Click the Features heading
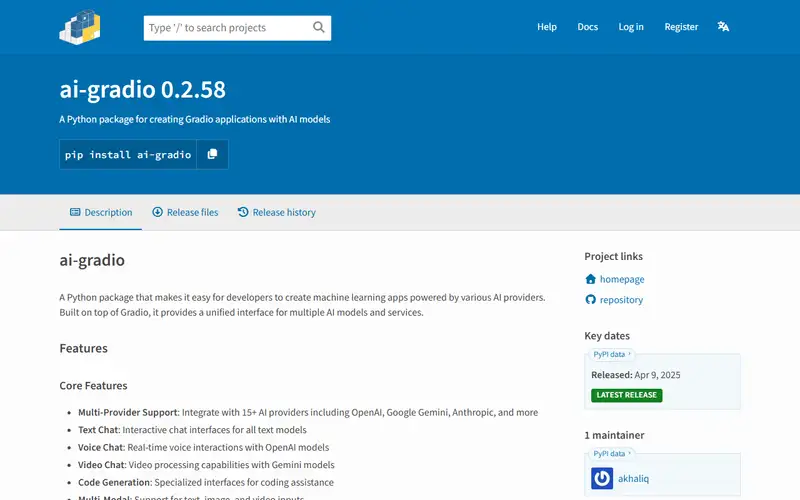 [84, 348]
